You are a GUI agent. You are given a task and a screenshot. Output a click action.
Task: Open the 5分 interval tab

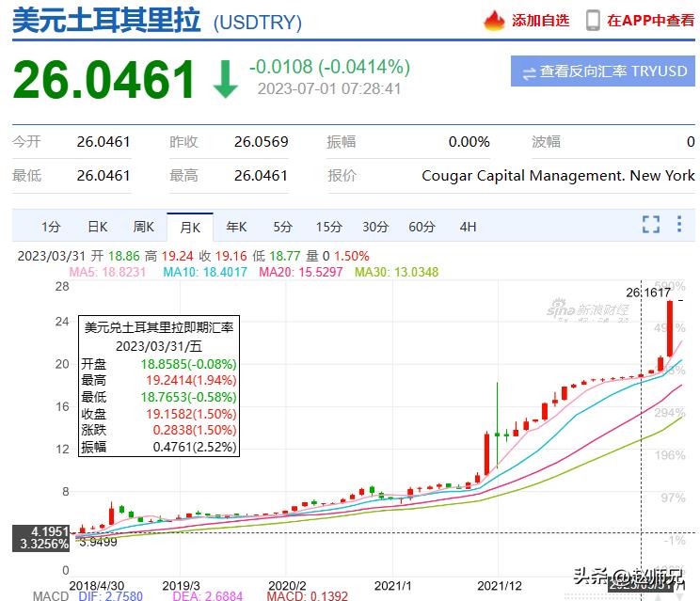[x=283, y=227]
